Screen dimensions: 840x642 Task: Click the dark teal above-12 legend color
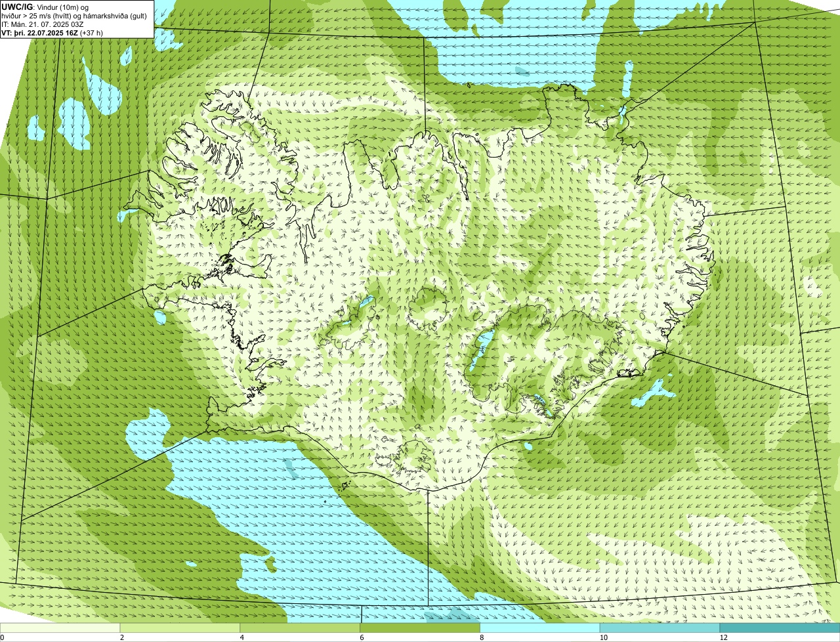[780, 628]
